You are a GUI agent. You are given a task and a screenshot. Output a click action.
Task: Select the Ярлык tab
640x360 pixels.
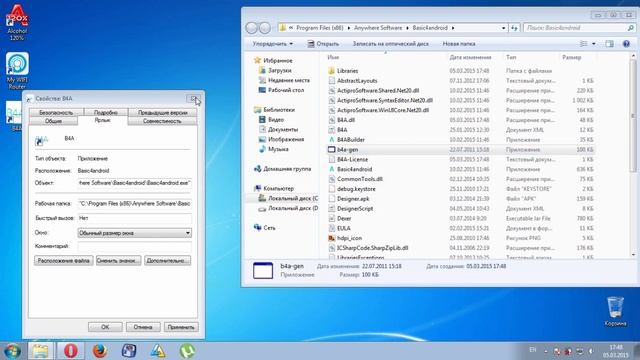pos(102,120)
